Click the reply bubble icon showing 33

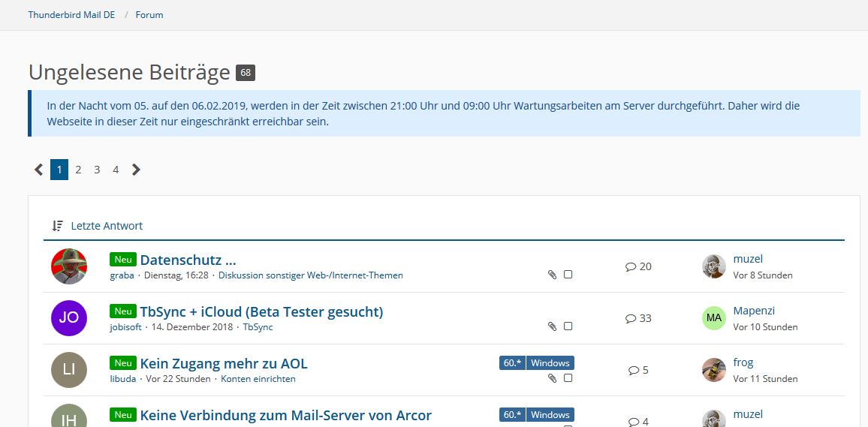point(631,319)
